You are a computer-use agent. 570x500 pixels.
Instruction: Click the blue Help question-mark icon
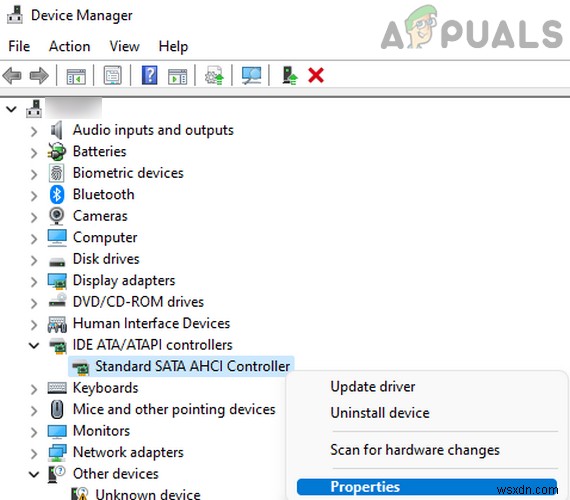(x=149, y=75)
